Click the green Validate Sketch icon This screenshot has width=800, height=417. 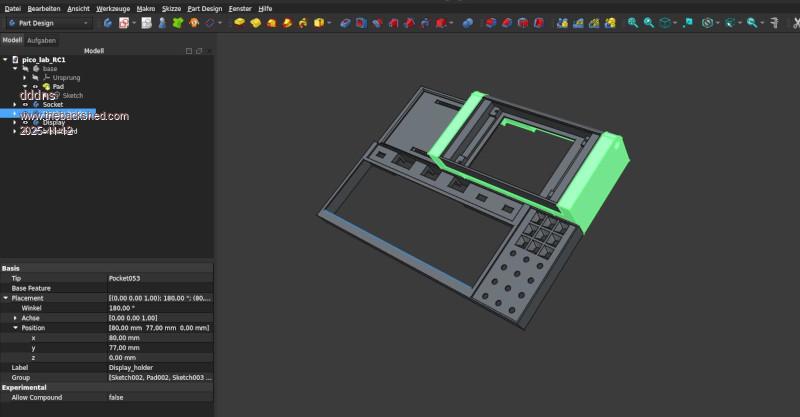click(x=177, y=22)
